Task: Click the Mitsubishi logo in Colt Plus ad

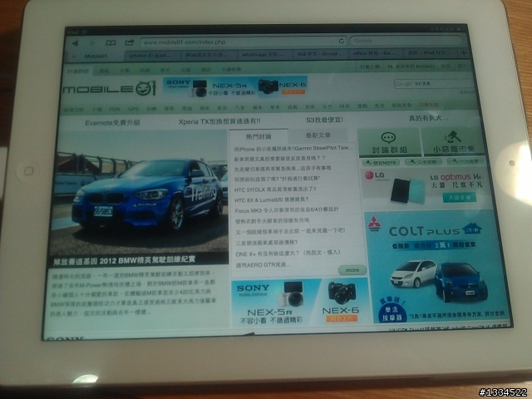Action: click(375, 223)
